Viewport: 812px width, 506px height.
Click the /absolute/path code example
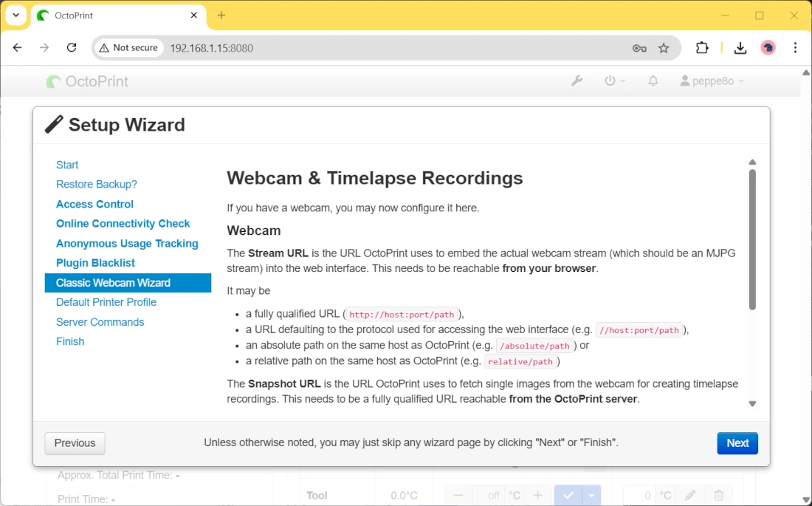pos(535,346)
